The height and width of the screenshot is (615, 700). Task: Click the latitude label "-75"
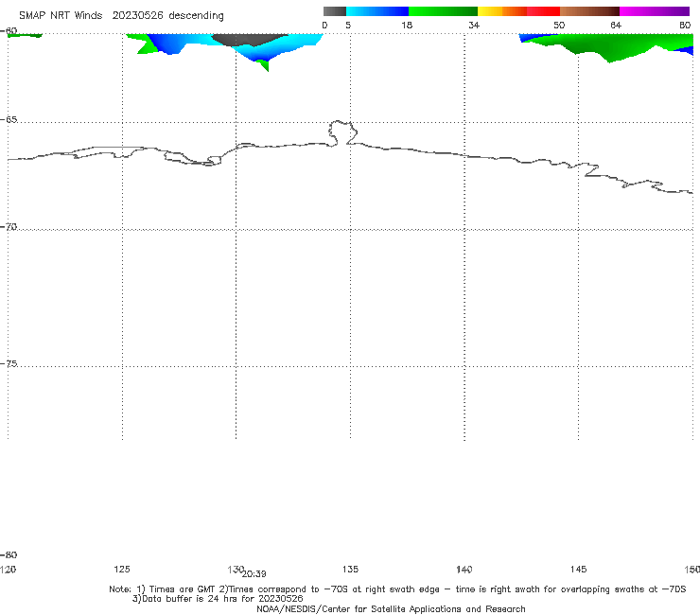[9, 363]
